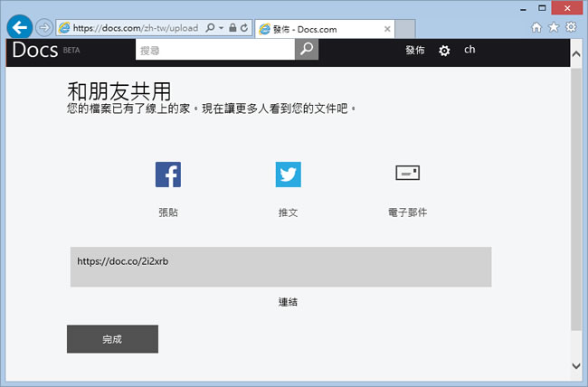Click the 連結 label below the link box
This screenshot has height=387, width=588.
tap(288, 302)
